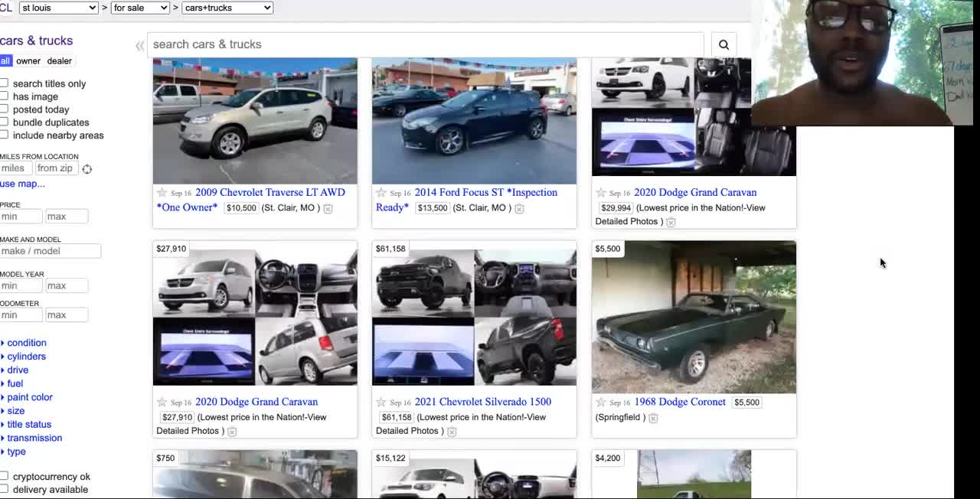Favorite the 2009 Chevrolet Traverse listing star
The height and width of the screenshot is (499, 980).
pyautogui.click(x=162, y=193)
